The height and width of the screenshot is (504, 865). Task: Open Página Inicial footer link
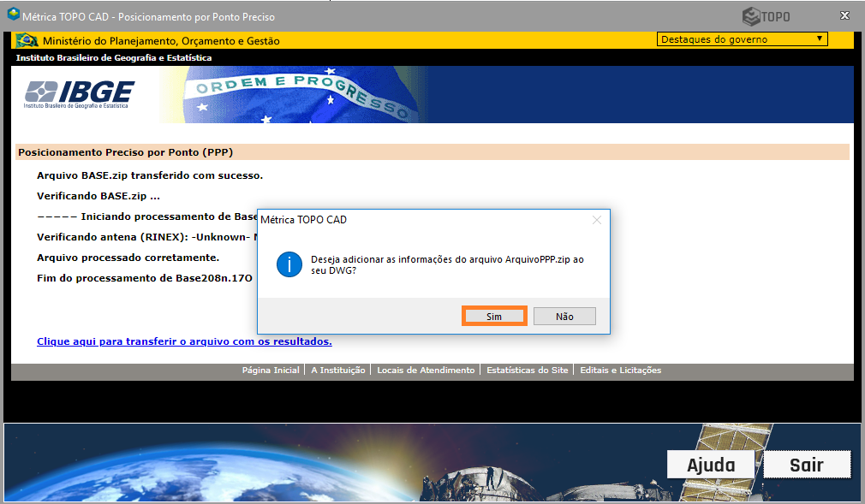(271, 370)
